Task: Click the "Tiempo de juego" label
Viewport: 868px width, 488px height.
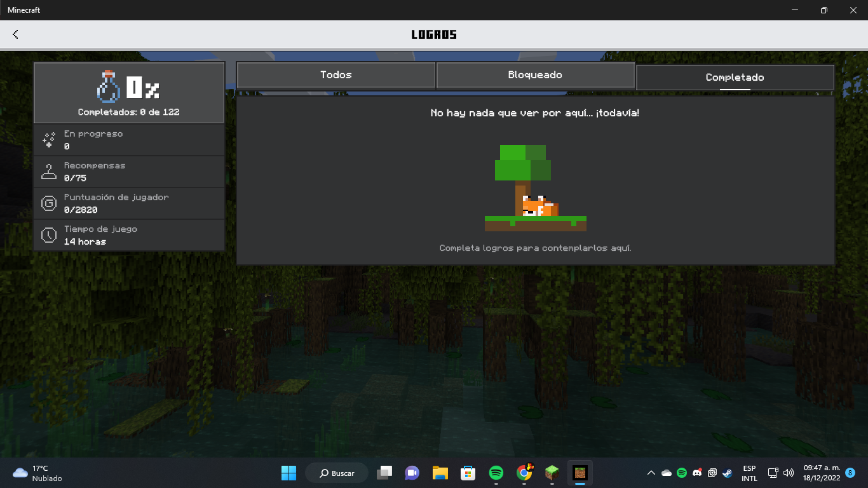Action: point(100,229)
